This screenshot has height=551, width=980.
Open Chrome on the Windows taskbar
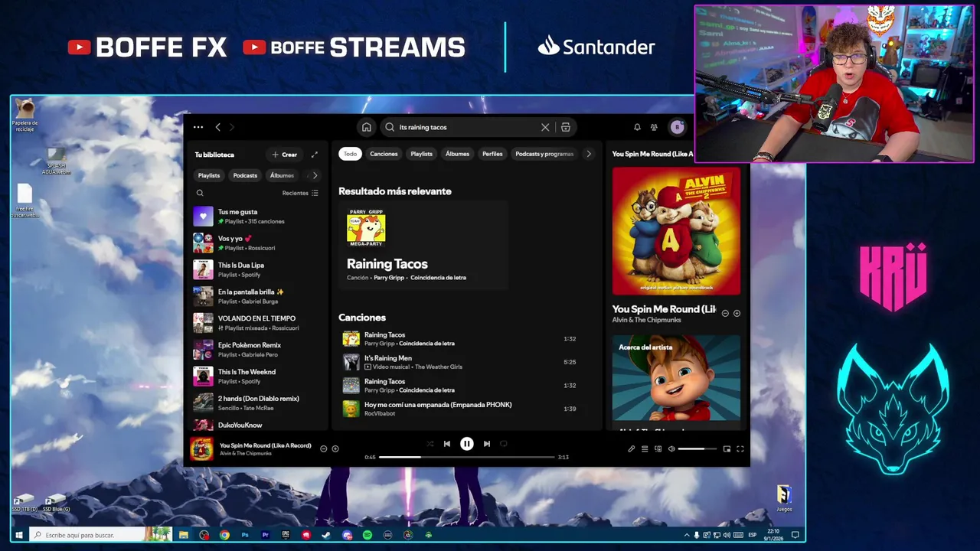[x=224, y=535]
